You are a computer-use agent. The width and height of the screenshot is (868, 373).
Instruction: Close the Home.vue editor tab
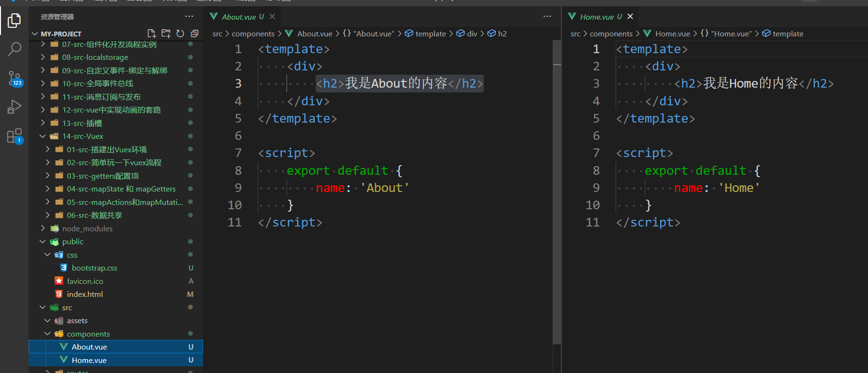[630, 16]
